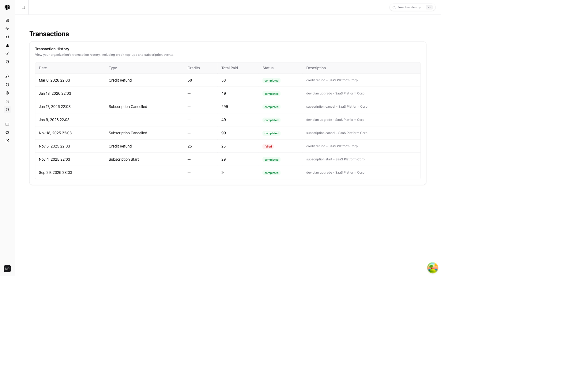Click the app logo in the sidebar
Image resolution: width=588 pixels, height=368 pixels.
point(7,7)
